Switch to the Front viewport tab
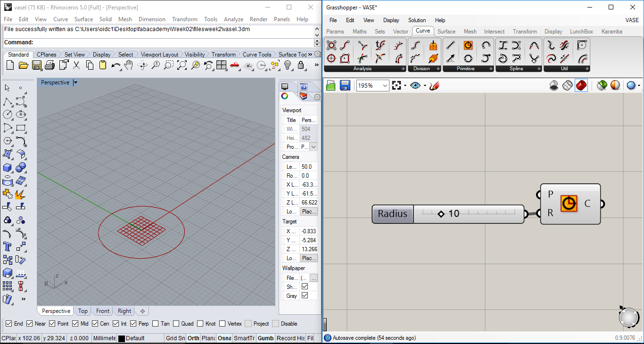This screenshot has width=644, height=344. click(103, 311)
